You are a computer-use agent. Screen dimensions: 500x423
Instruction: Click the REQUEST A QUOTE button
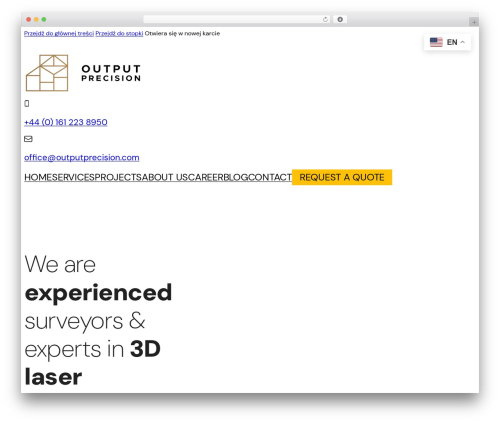click(x=342, y=177)
